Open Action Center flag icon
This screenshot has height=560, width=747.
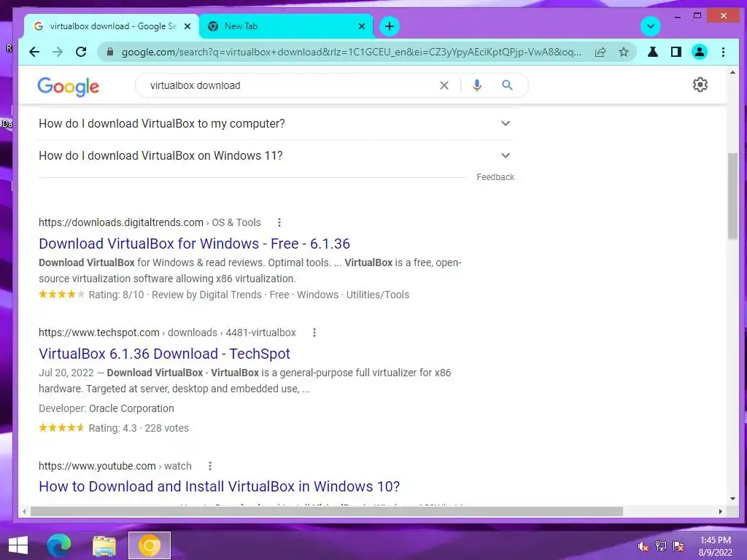coord(678,546)
